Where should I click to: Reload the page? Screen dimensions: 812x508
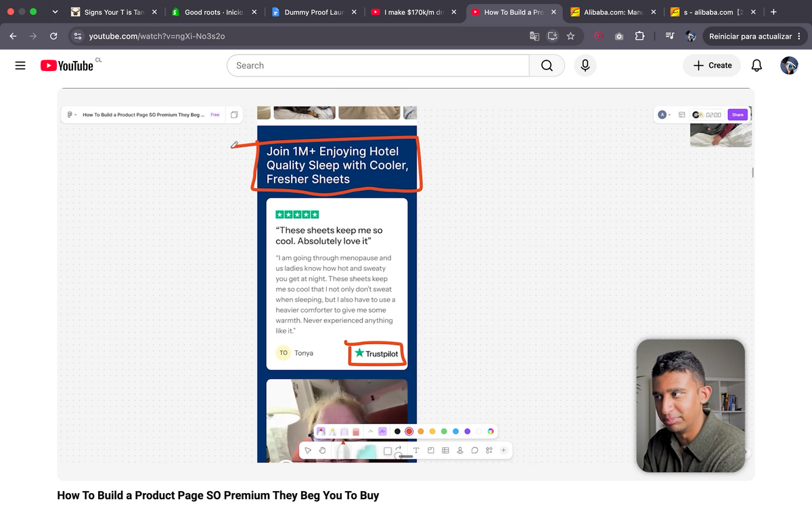tap(53, 36)
